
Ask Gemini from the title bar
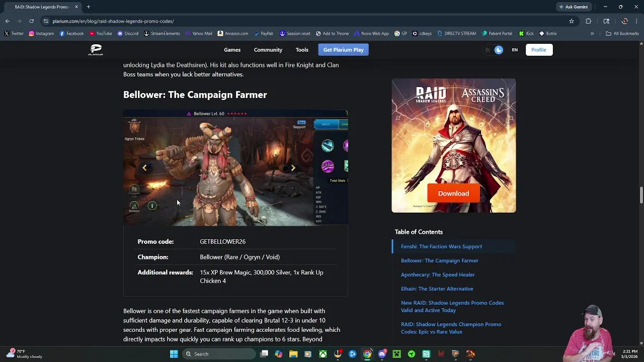click(573, 7)
